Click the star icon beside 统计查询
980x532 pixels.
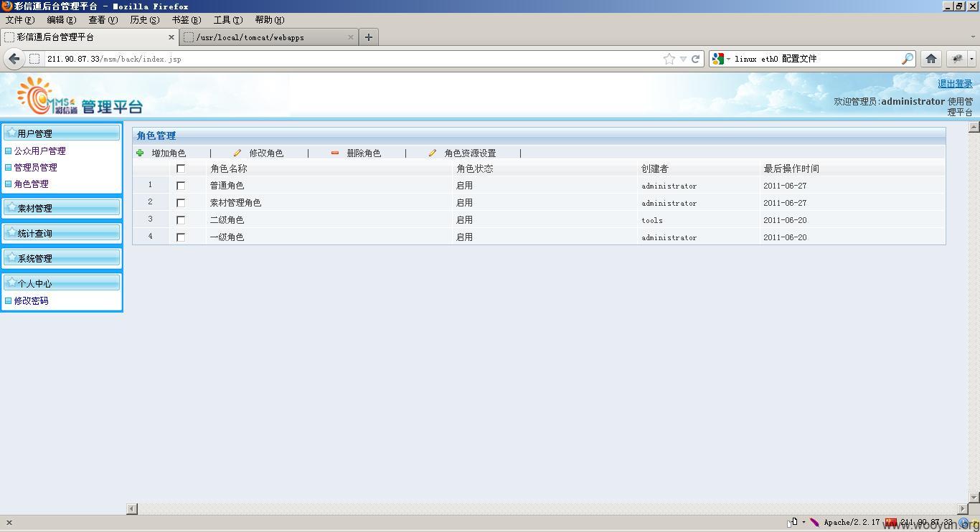[11, 232]
